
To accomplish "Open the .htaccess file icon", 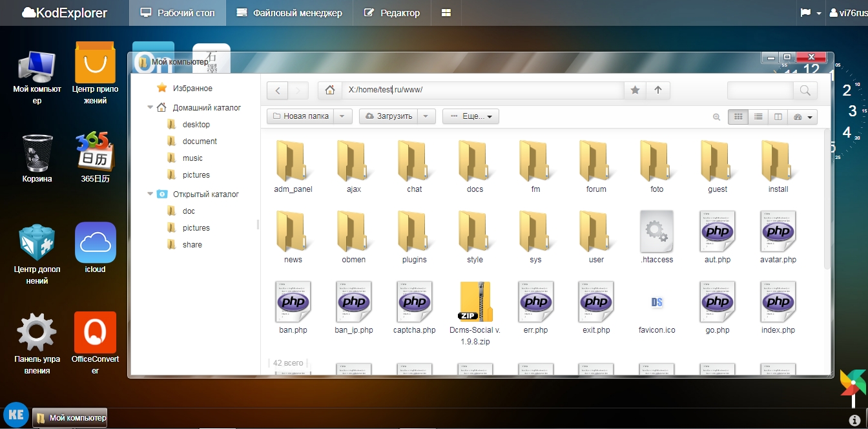I will tap(657, 233).
